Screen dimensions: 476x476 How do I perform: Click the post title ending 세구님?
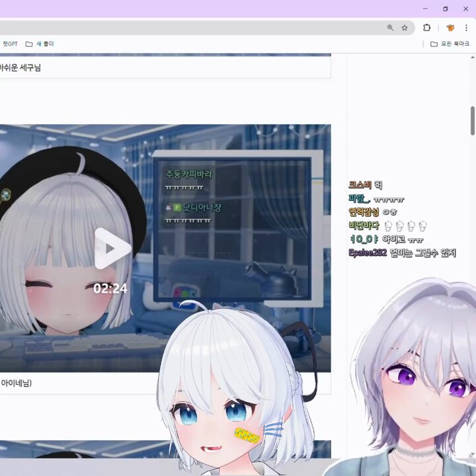click(x=20, y=67)
